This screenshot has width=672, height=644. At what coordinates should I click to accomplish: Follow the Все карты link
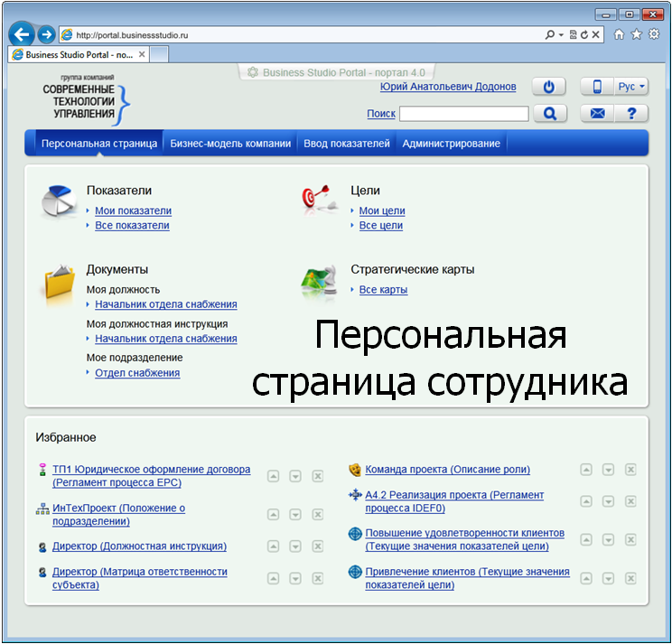(x=383, y=290)
